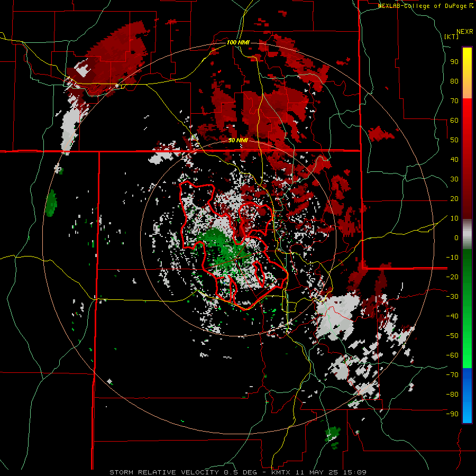The image size is (476, 476).
Task: Click the gray zero-velocity segment of color bar
Action: 467,235
